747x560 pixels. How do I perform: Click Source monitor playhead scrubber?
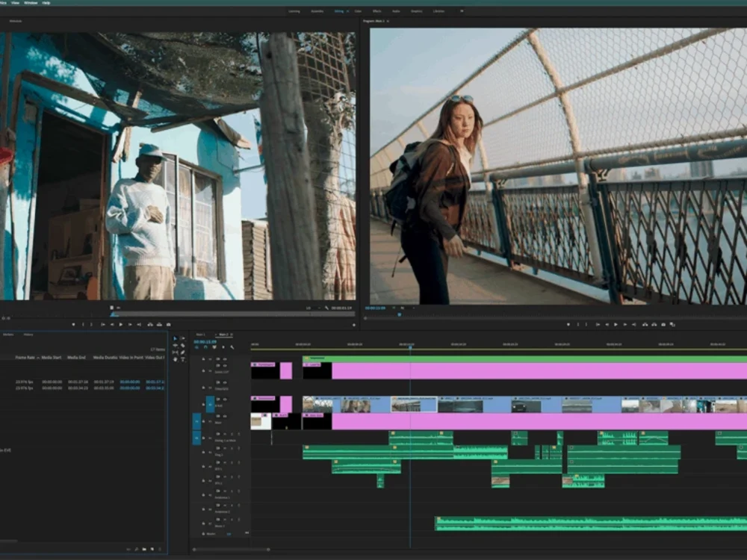point(114,314)
